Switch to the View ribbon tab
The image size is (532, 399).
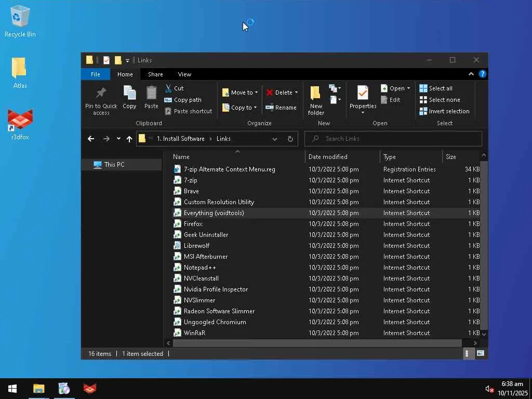(x=184, y=74)
